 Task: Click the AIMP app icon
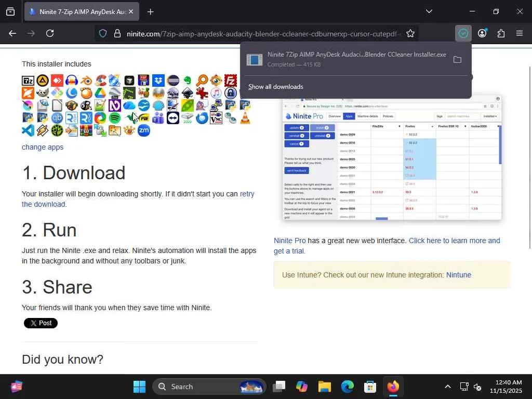click(x=43, y=81)
